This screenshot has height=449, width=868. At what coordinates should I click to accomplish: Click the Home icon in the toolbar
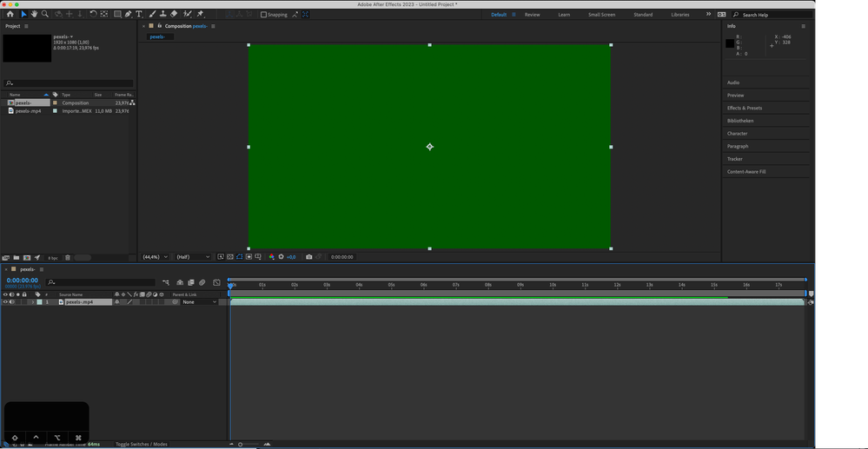[x=10, y=15]
